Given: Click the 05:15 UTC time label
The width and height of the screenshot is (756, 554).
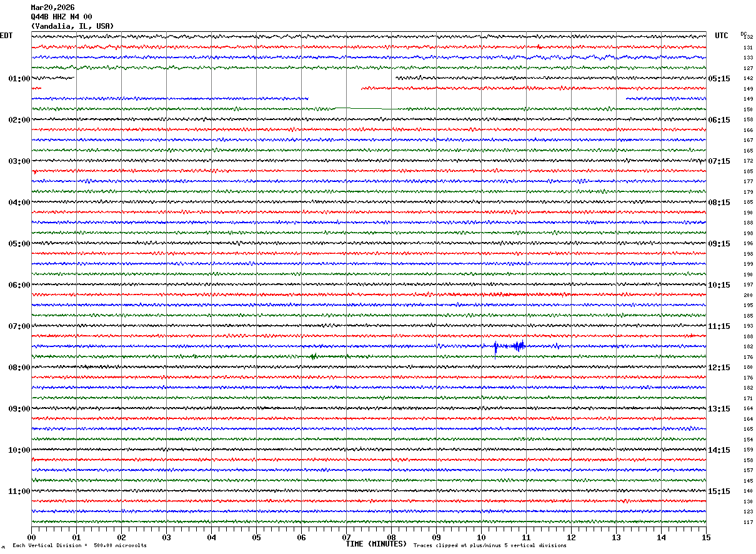Looking at the screenshot, I should tap(719, 79).
